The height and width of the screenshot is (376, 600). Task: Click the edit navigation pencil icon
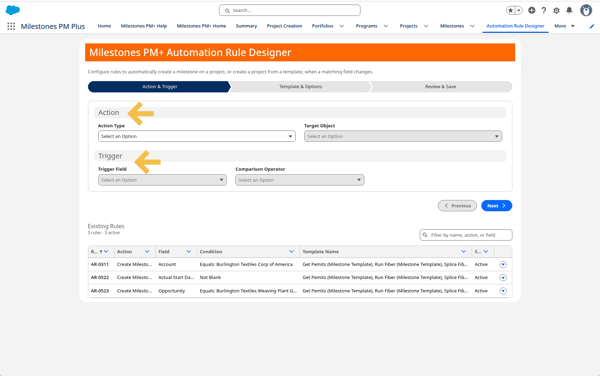(x=592, y=26)
